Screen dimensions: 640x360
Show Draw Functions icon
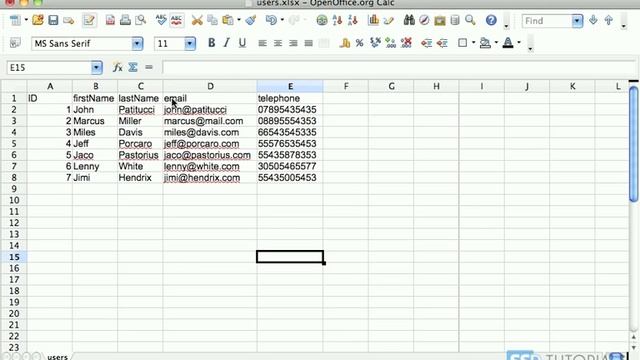(x=389, y=20)
